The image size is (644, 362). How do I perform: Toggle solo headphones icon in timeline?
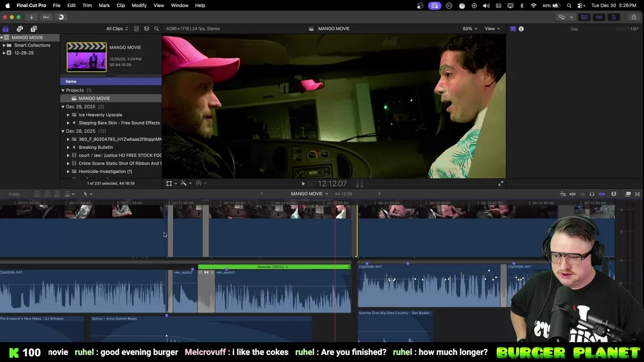(592, 194)
